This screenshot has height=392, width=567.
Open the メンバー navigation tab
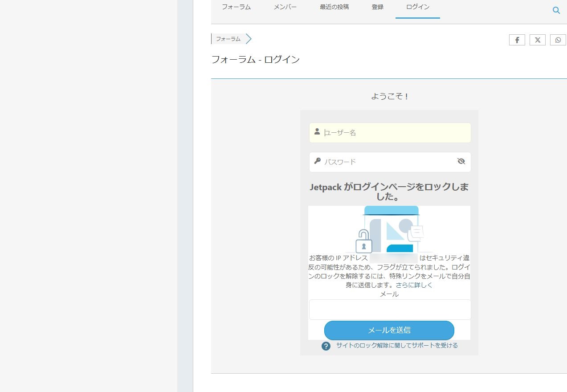tap(285, 7)
